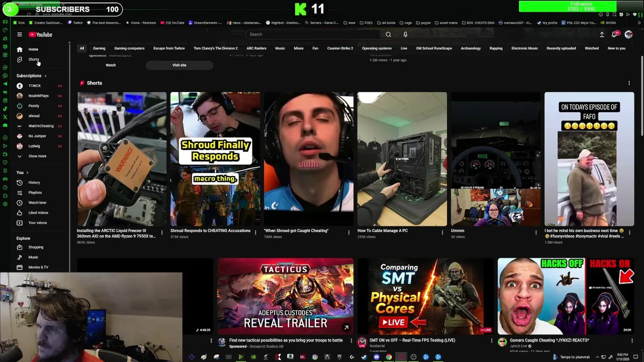Open the No Jumper subscription channel
644x362 pixels.
tap(37, 136)
